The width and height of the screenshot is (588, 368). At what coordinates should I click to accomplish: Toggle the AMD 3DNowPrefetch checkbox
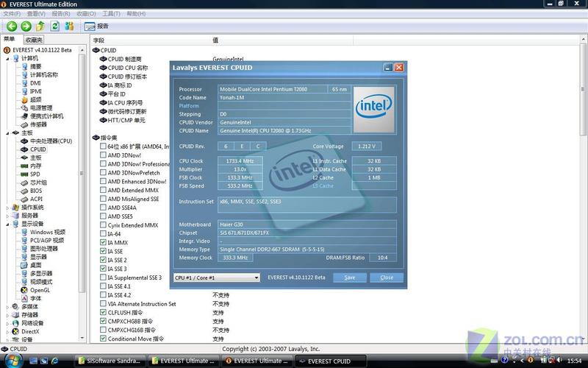pyautogui.click(x=103, y=172)
